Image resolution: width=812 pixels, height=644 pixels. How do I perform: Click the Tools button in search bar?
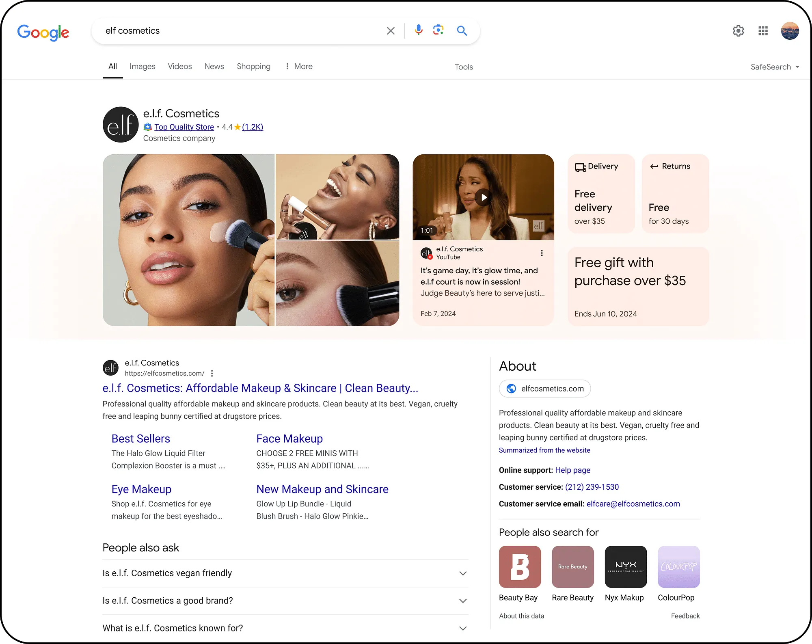point(463,66)
